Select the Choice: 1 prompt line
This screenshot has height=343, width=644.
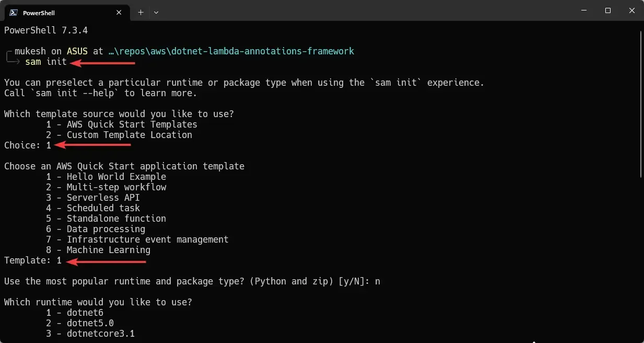tap(27, 145)
